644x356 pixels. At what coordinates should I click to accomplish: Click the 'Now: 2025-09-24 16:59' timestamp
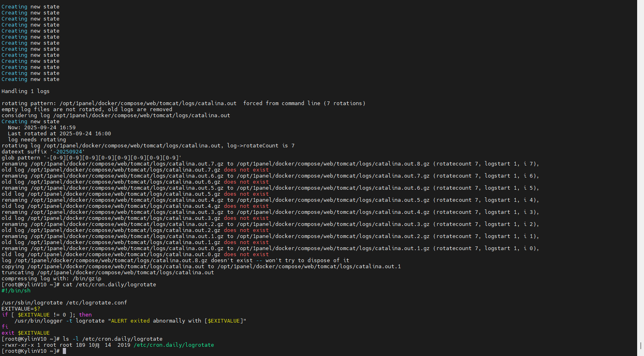click(x=41, y=128)
